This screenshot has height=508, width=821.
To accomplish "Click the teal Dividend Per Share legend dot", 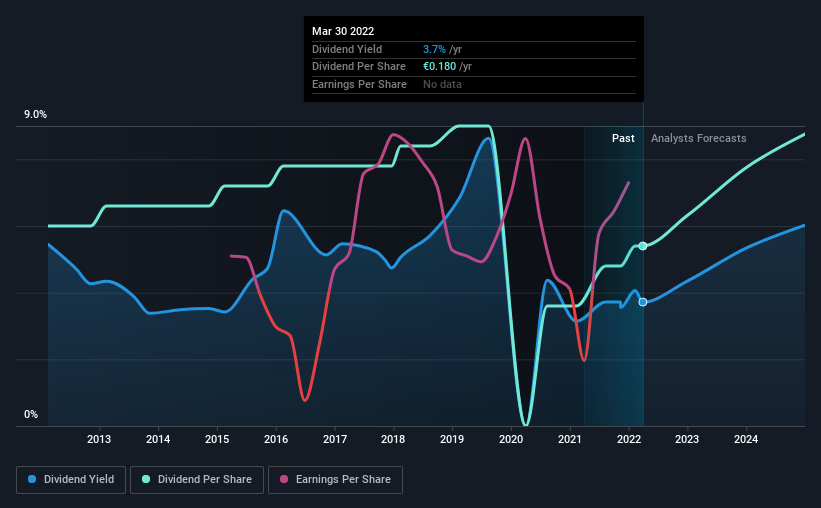I will pyautogui.click(x=146, y=479).
